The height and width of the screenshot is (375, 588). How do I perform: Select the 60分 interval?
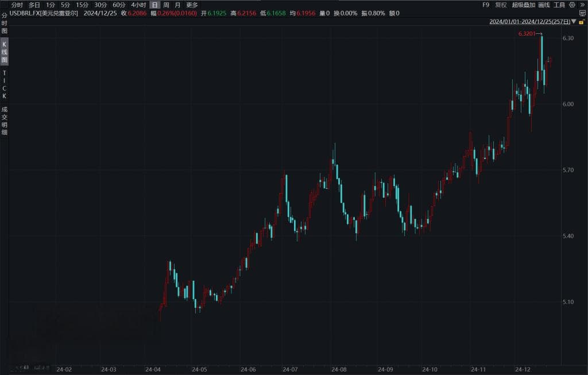[x=119, y=5]
